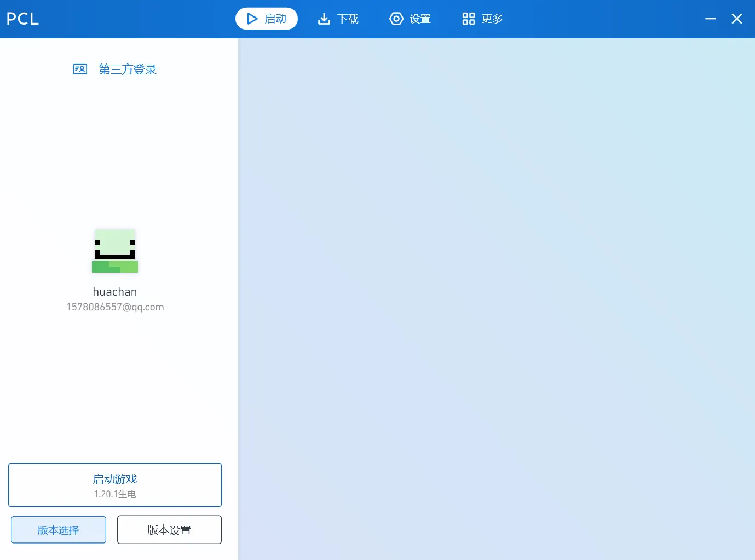Click the username huachan
Screen dimensions: 755x560
pyautogui.click(x=115, y=292)
